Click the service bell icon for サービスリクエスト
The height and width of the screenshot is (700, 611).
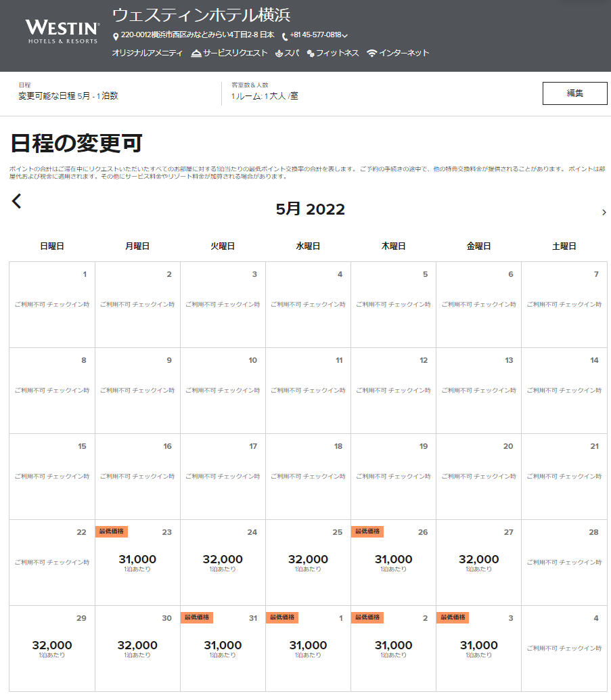196,53
